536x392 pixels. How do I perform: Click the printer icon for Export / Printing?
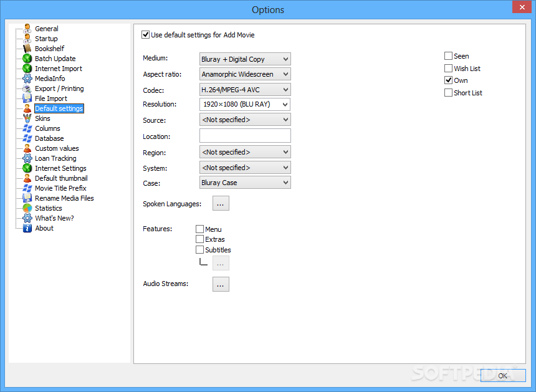tap(27, 88)
